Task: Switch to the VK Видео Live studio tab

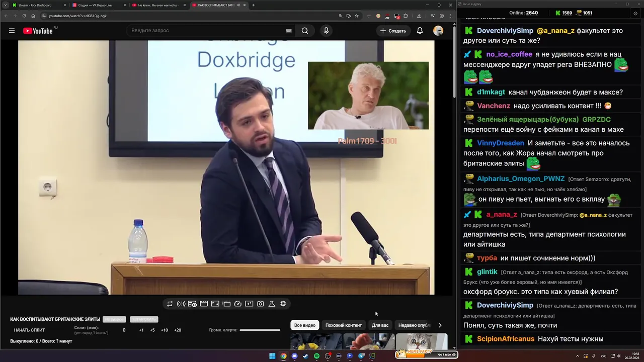Action: [99, 5]
